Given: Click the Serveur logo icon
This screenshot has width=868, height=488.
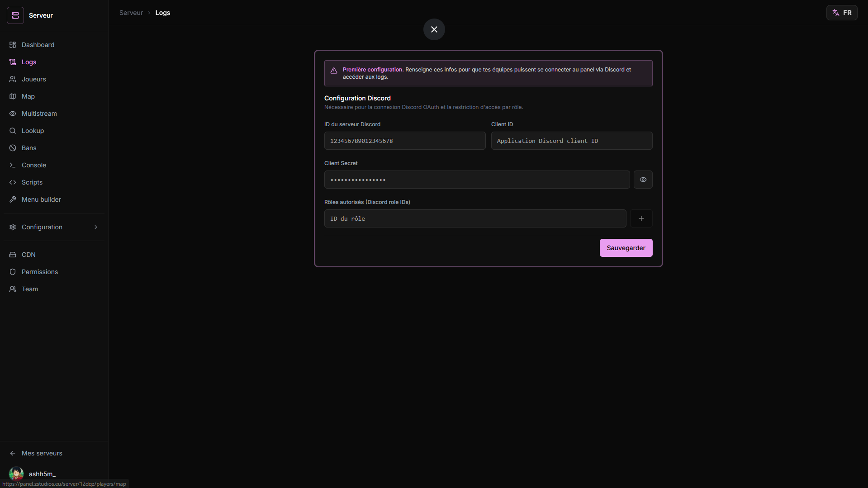Looking at the screenshot, I should click(15, 15).
